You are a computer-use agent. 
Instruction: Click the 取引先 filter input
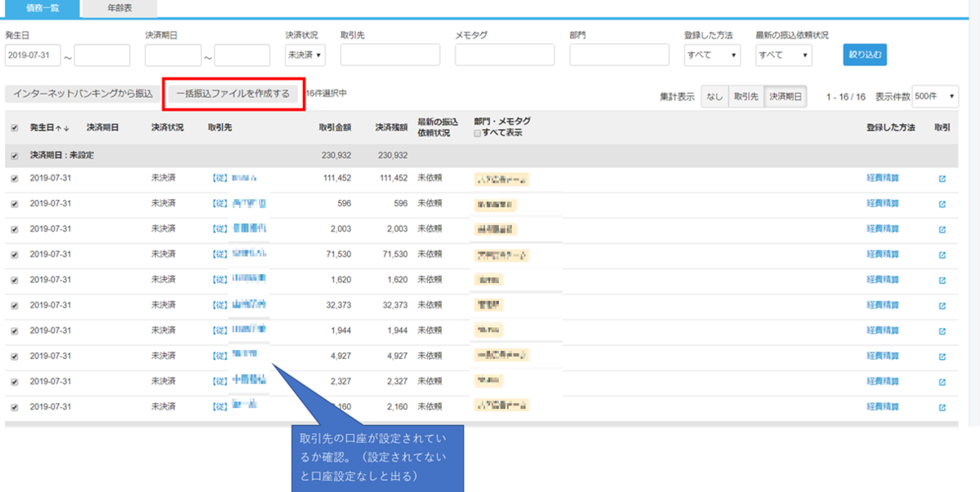[390, 55]
